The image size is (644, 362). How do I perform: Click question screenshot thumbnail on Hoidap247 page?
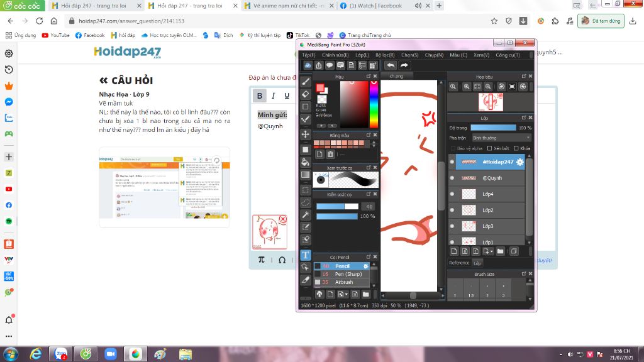164,187
